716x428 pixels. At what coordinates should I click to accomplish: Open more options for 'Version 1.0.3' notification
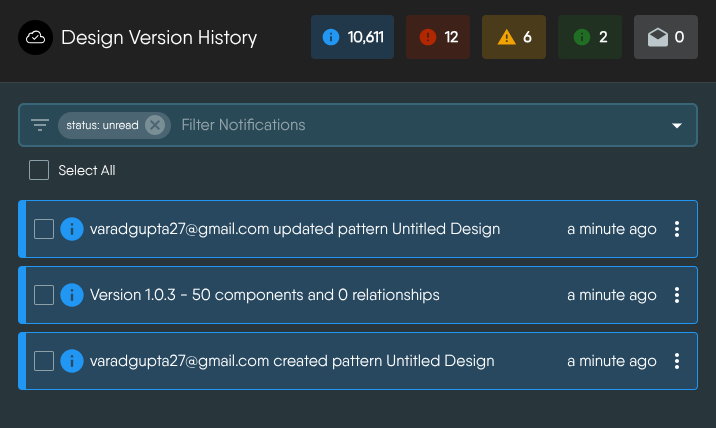click(677, 295)
